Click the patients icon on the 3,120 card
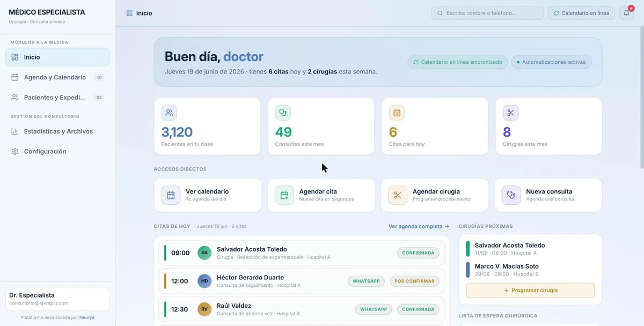The image size is (644, 326). pyautogui.click(x=169, y=113)
